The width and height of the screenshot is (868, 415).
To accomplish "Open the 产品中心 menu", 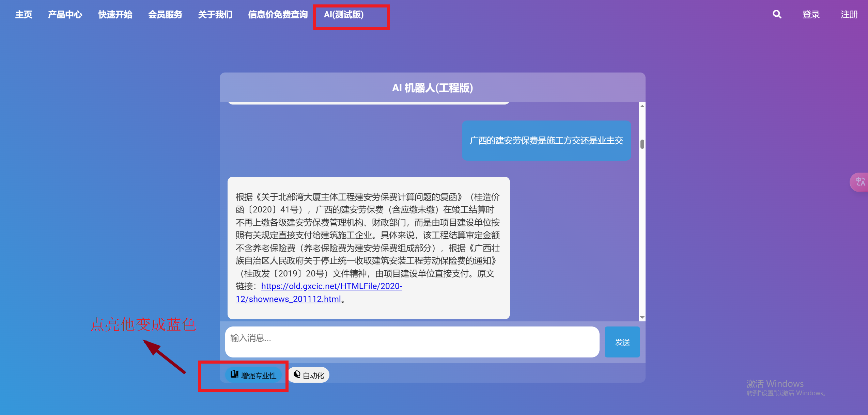I will point(65,15).
